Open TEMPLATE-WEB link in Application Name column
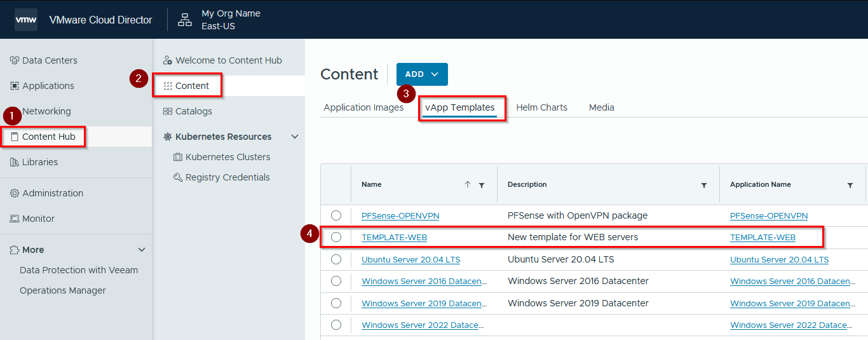The height and width of the screenshot is (340, 868). [x=763, y=237]
